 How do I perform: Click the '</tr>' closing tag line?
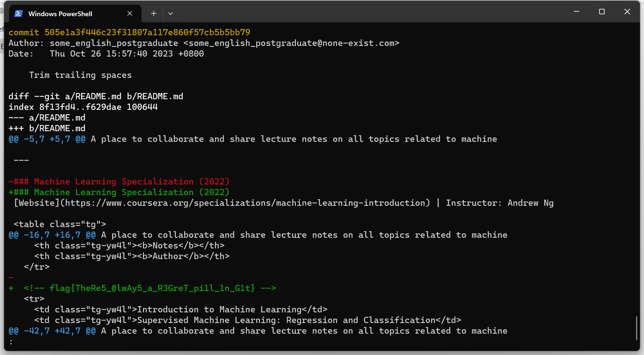(x=37, y=267)
